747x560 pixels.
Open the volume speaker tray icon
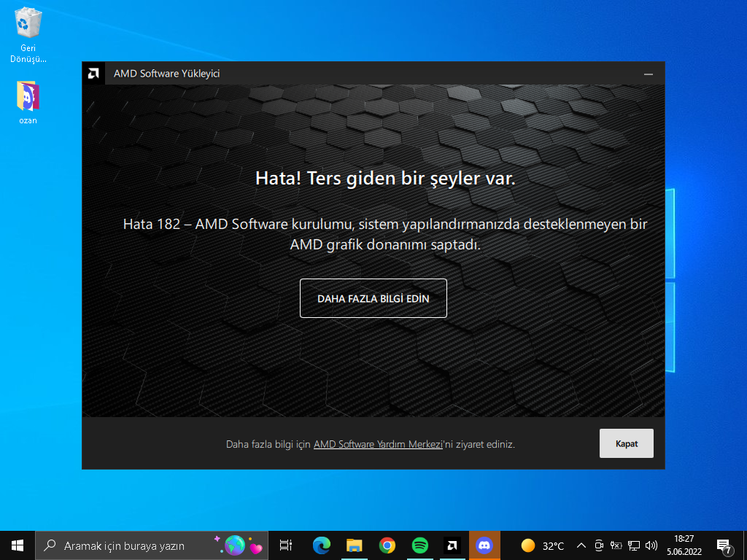point(651,545)
